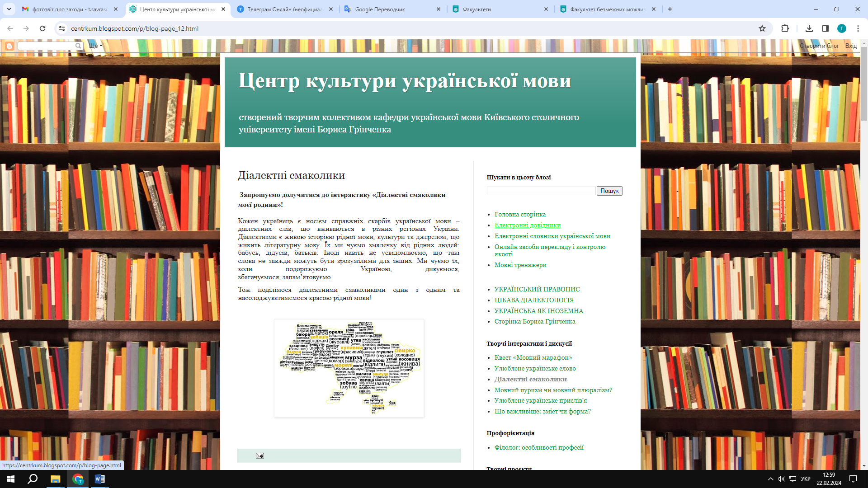Open Microsoft Word from the taskbar

[100, 479]
